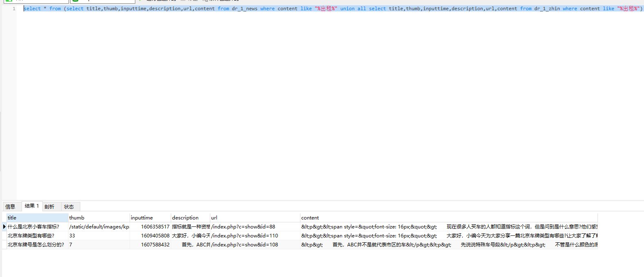Click the url cell /index.php?c=show&id=88
This screenshot has height=277, width=644.
point(243,227)
